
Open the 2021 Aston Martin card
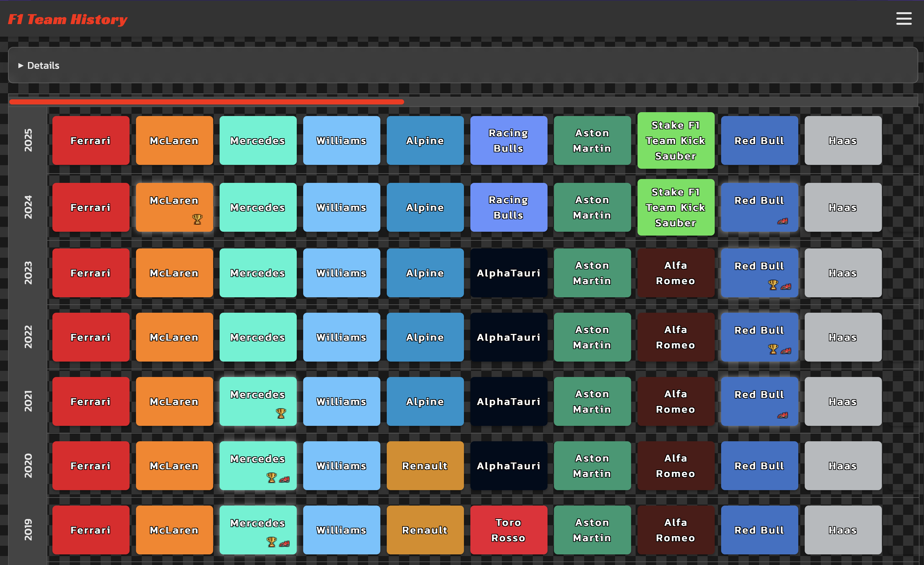[592, 401]
